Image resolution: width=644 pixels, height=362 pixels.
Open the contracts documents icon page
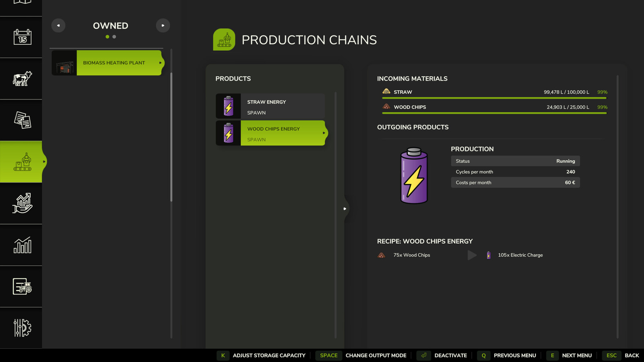[x=22, y=120]
